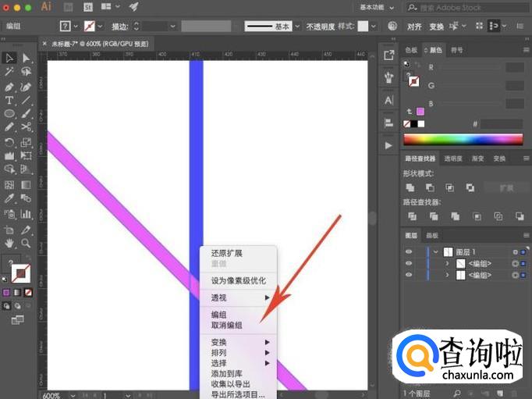532x399 pixels.
Task: Click 对齐 in the control bar
Action: tap(414, 26)
